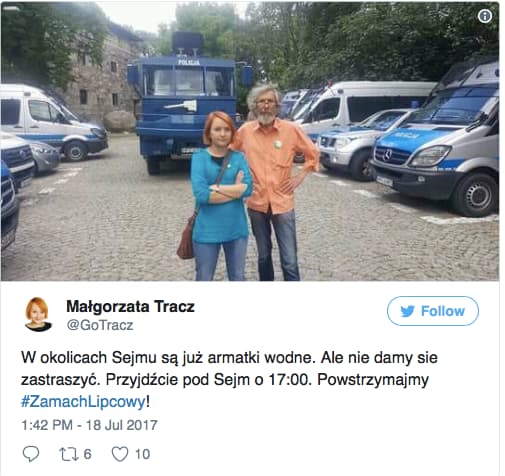This screenshot has height=476, width=505.
Task: Open Małgorzata Tracz's profile avatar
Action: tap(38, 314)
